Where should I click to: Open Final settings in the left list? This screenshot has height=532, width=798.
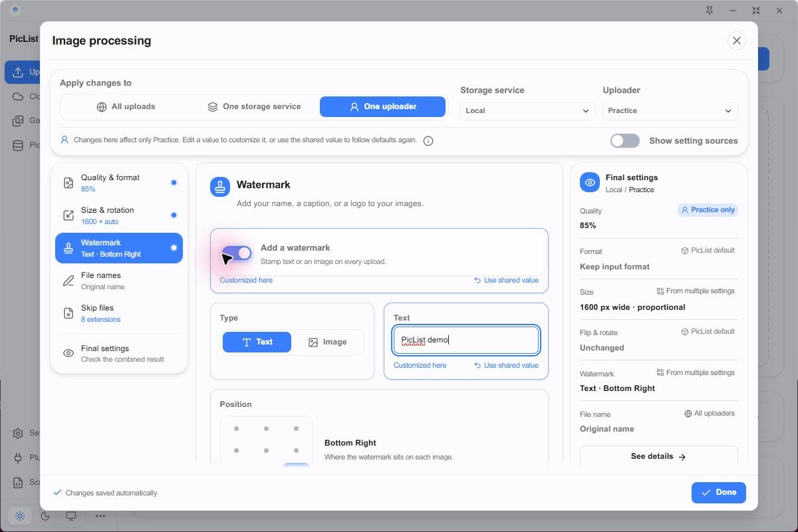tap(119, 354)
